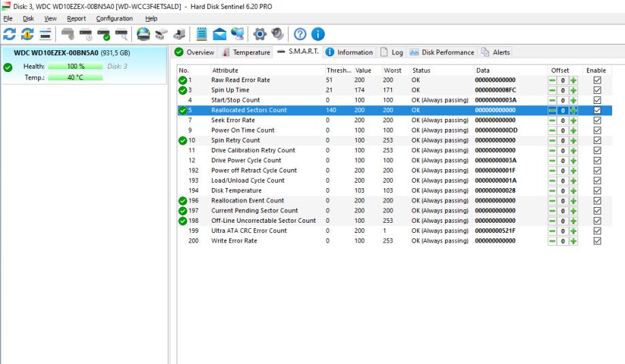This screenshot has height=364, width=625.
Task: Open the gear preferences toolbar icon
Action: pyautogui.click(x=259, y=34)
